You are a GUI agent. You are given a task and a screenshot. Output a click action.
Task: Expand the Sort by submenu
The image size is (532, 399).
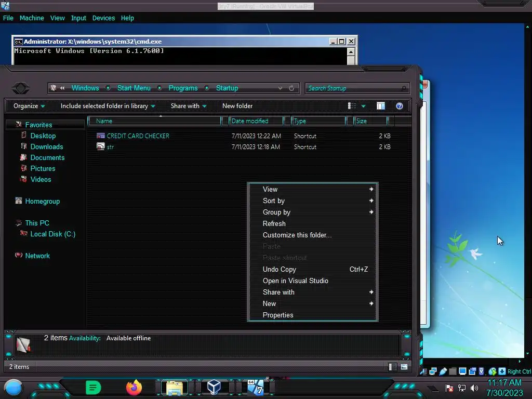[x=313, y=201]
